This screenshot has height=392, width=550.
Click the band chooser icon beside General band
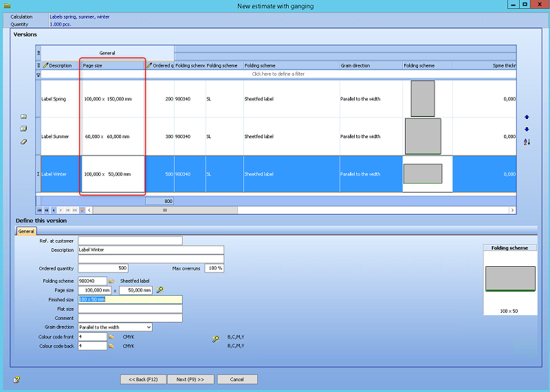[x=38, y=53]
